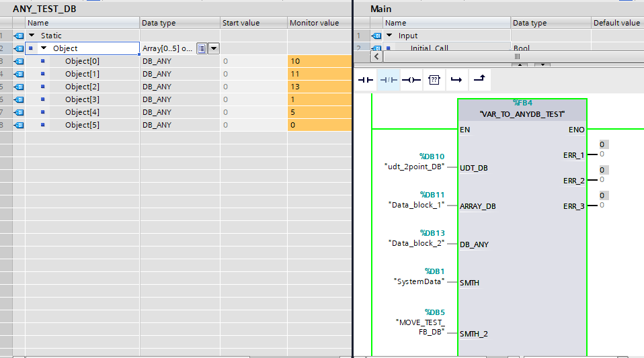Screen dimensions: 644x358
Task: Click monitor value 13 of Object[2]
Action: pos(319,87)
